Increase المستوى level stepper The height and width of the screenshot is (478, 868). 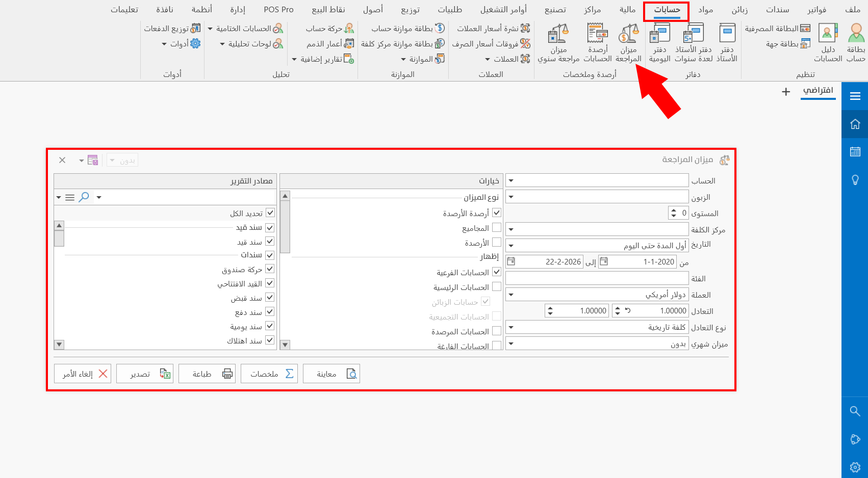pos(674,210)
